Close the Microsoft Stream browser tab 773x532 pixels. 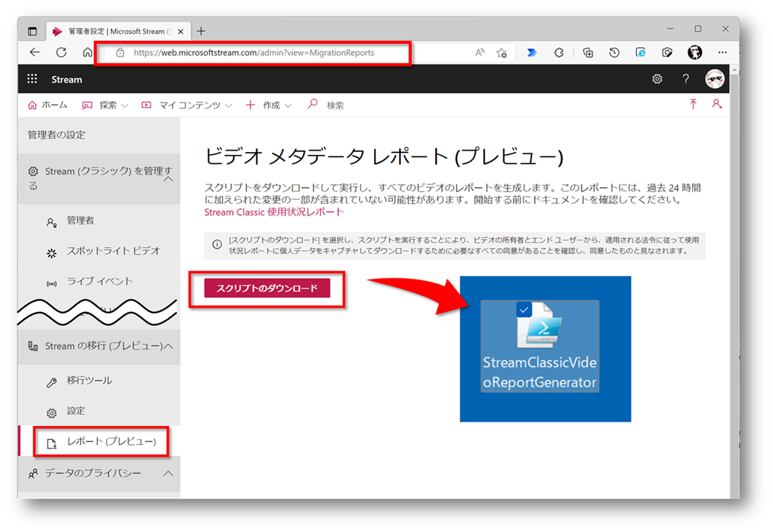point(180,31)
